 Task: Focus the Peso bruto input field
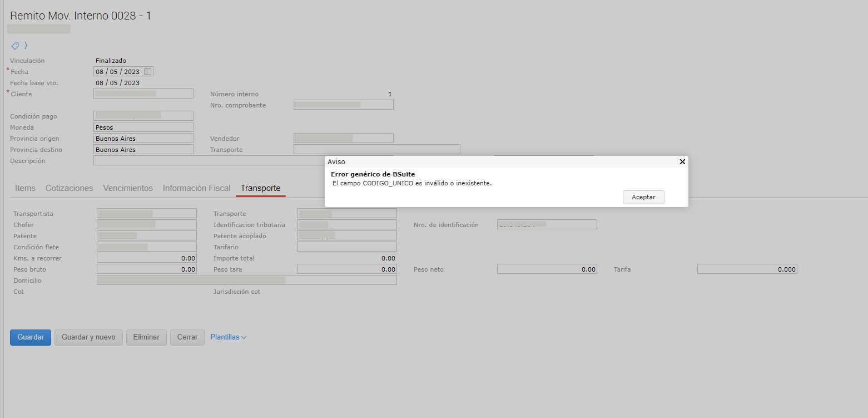tap(146, 269)
